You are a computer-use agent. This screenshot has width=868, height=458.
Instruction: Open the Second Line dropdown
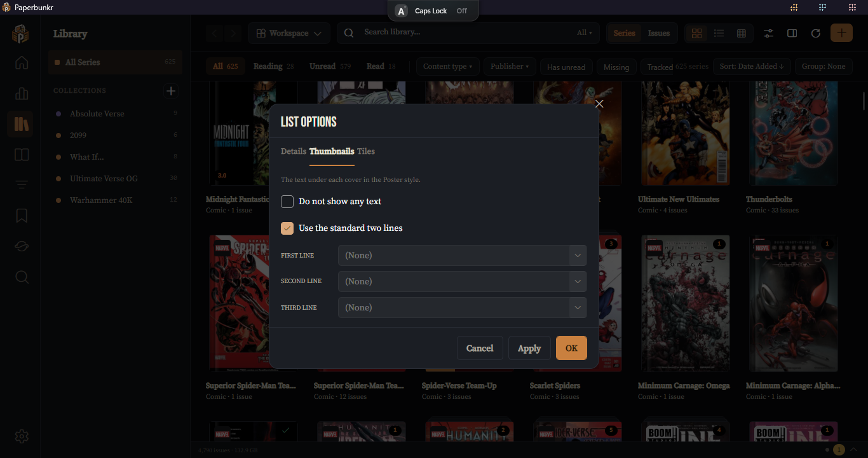point(462,281)
